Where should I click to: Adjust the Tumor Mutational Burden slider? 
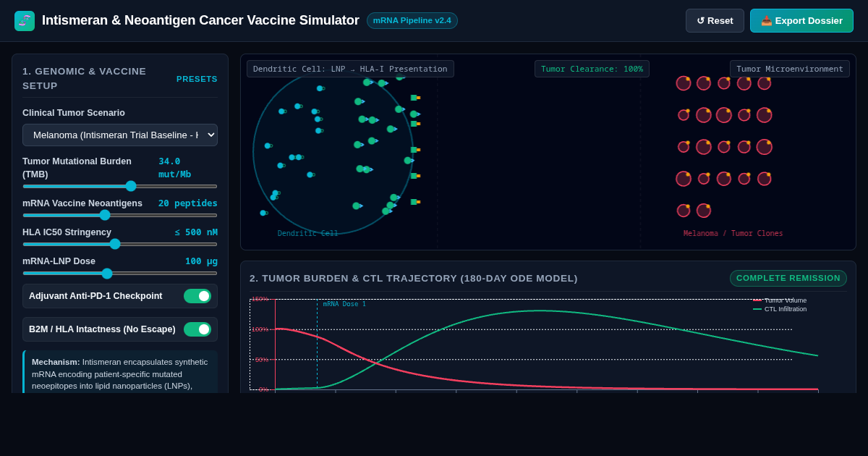point(120,186)
